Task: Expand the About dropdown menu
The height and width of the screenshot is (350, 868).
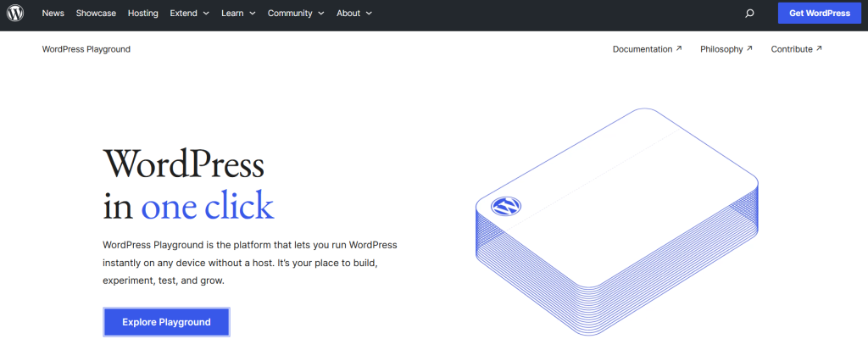Action: coord(354,14)
